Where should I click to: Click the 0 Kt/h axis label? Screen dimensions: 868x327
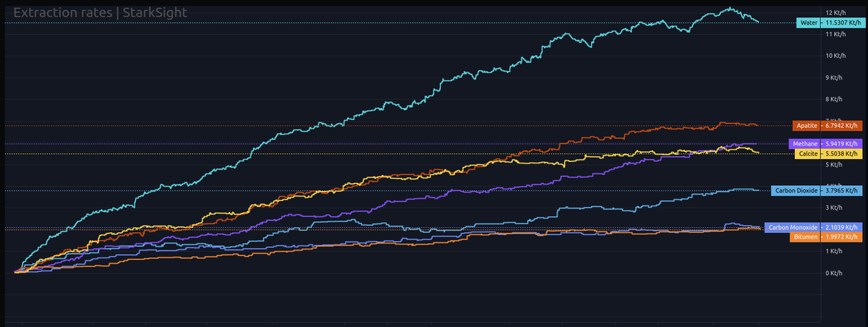click(x=835, y=273)
